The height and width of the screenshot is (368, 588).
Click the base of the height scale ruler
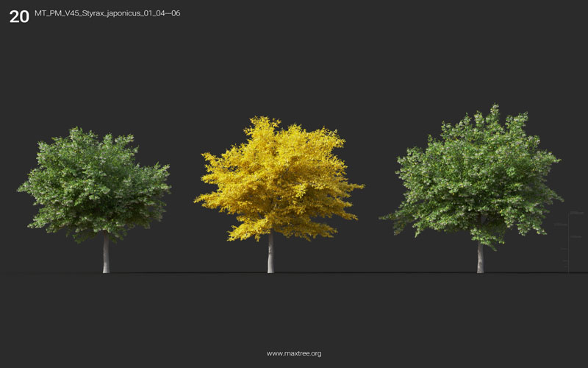(567, 272)
